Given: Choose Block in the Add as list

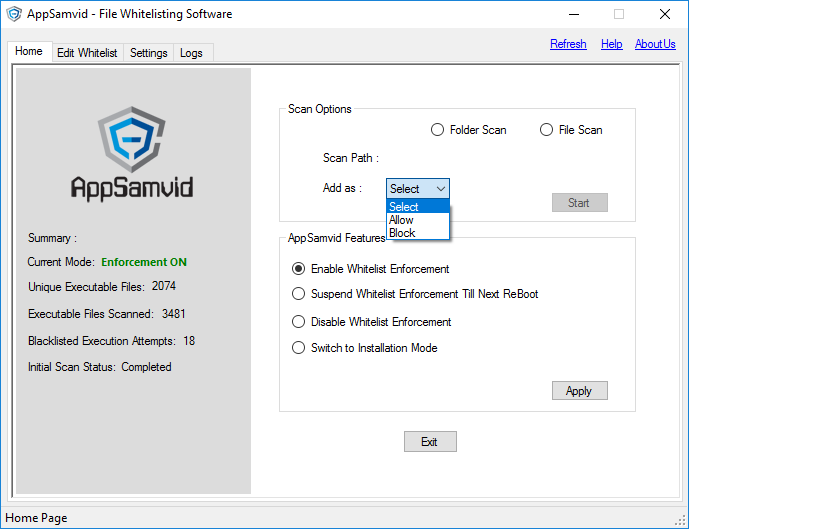Looking at the screenshot, I should 418,233.
